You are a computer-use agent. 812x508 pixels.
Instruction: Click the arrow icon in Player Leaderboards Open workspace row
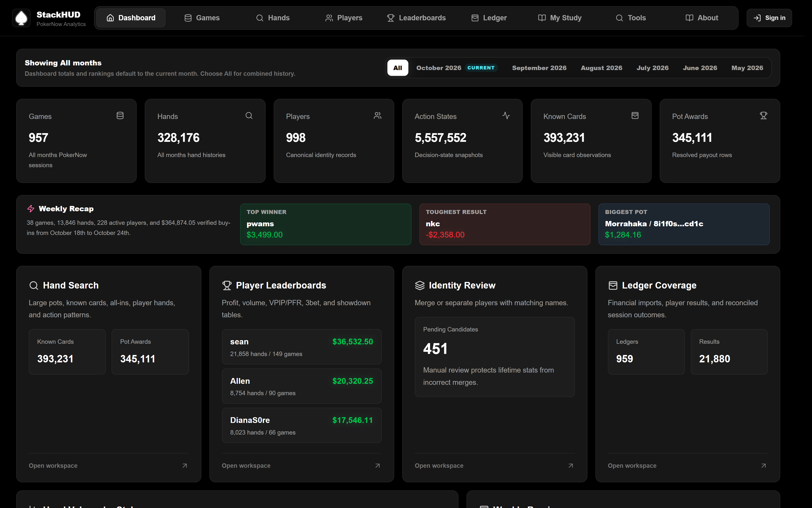coord(377,466)
